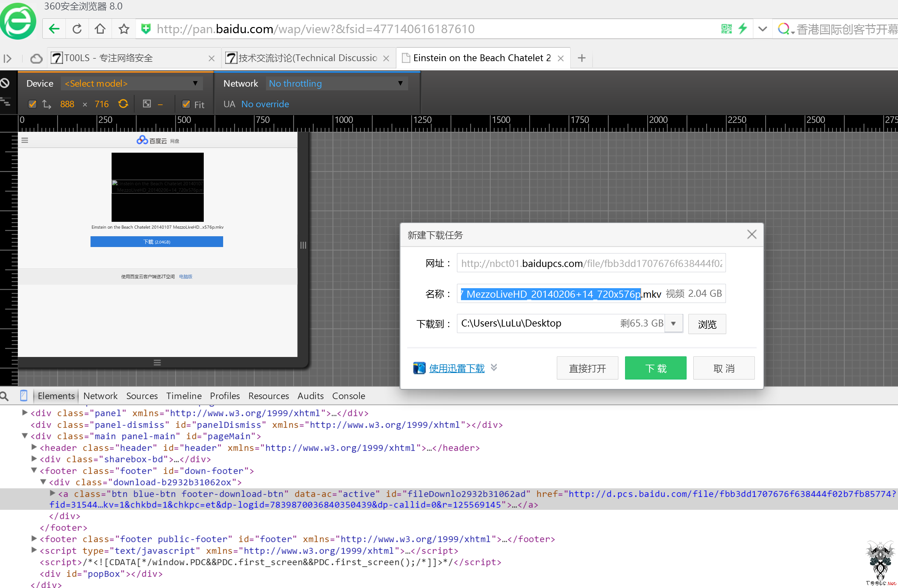The width and height of the screenshot is (898, 588).
Task: Click the 网址 URL field
Action: [591, 263]
